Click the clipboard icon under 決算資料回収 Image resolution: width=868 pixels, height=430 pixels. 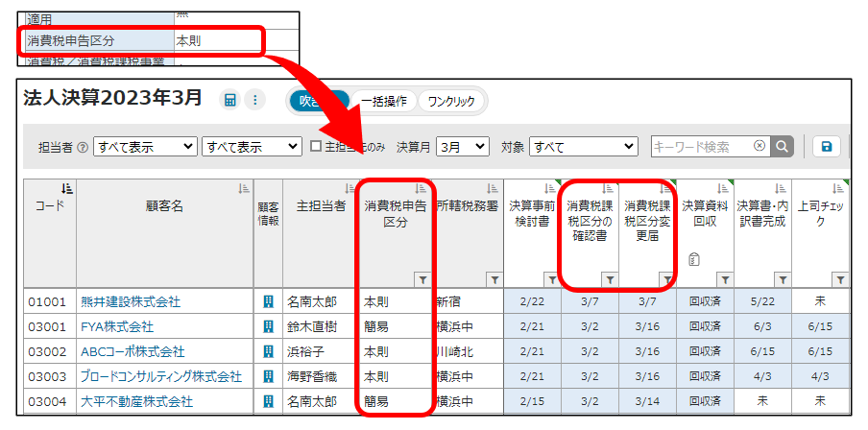693,258
